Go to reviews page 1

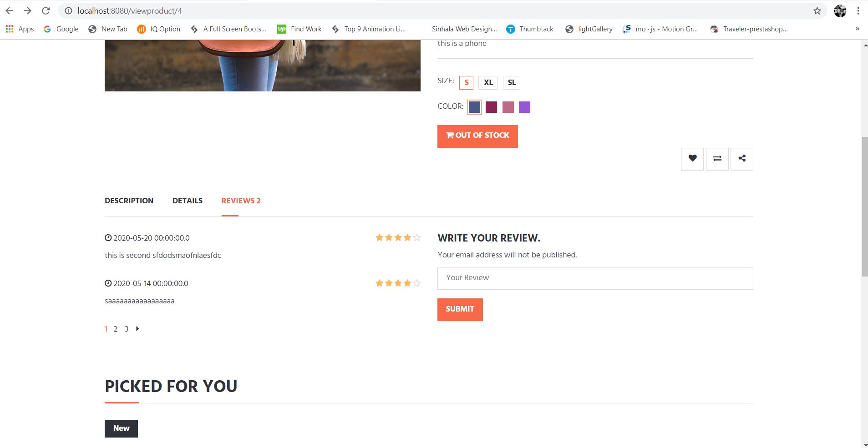coord(106,329)
